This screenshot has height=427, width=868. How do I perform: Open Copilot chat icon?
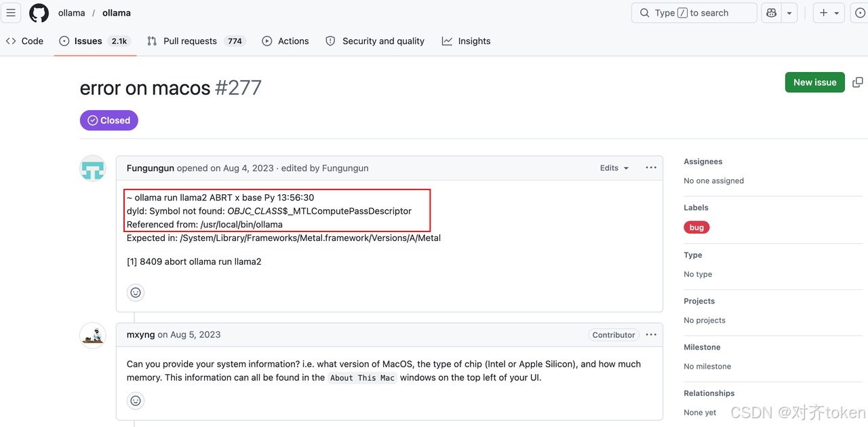(x=772, y=13)
